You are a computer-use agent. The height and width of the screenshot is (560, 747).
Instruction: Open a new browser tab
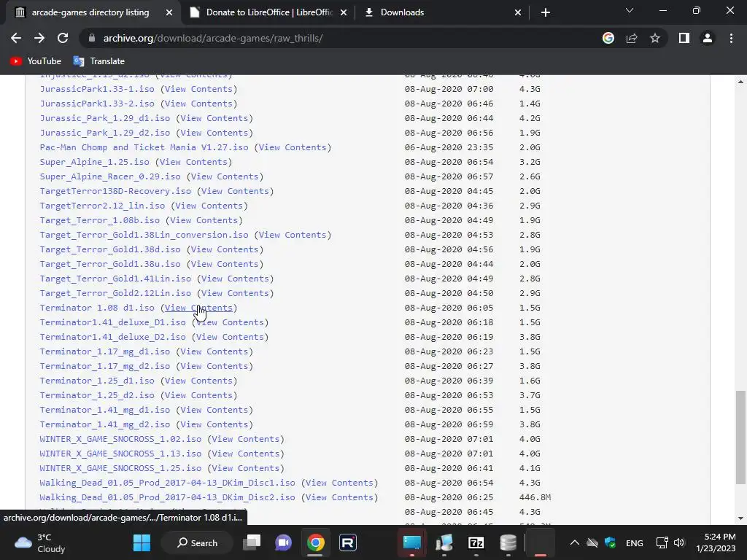coord(546,12)
